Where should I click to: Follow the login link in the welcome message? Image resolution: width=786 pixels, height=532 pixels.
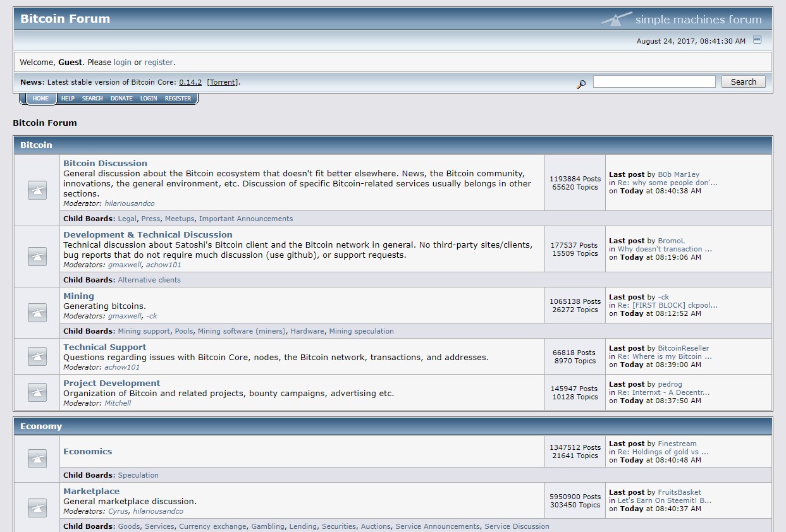coord(123,63)
